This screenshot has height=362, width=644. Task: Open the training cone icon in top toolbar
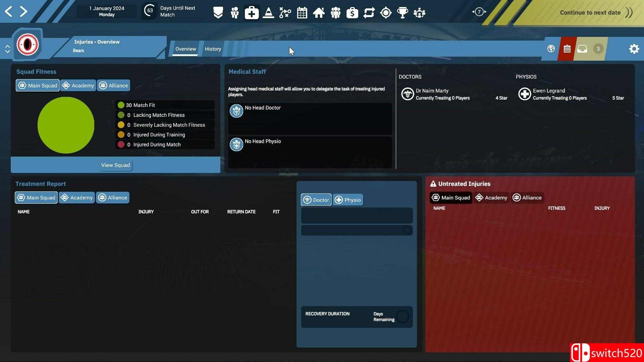[x=268, y=13]
